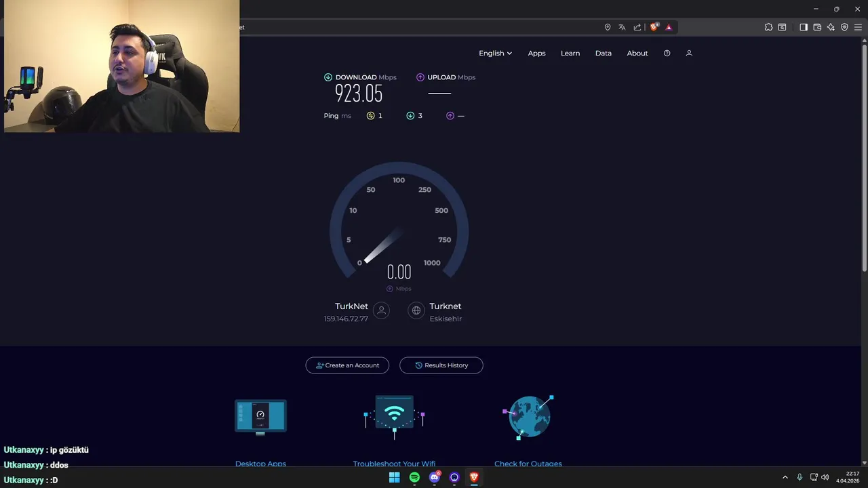Open Spotify from the taskbar
868x488 pixels.
[414, 477]
